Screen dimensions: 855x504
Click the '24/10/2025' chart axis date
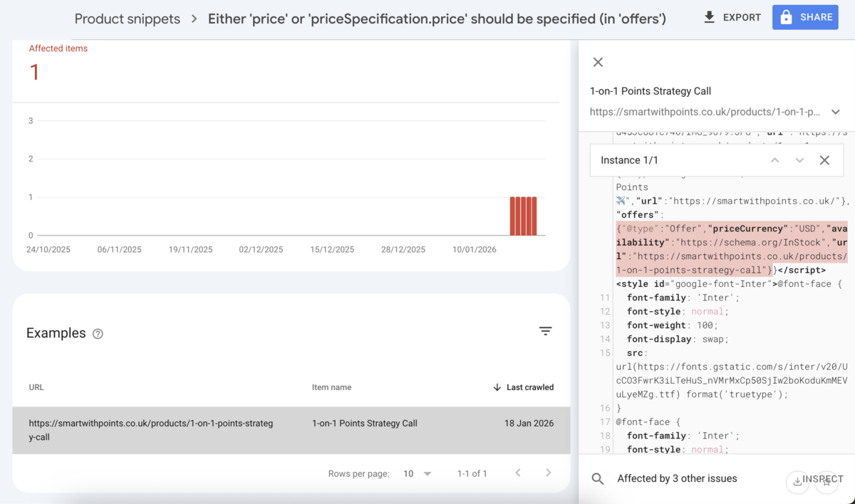[49, 249]
